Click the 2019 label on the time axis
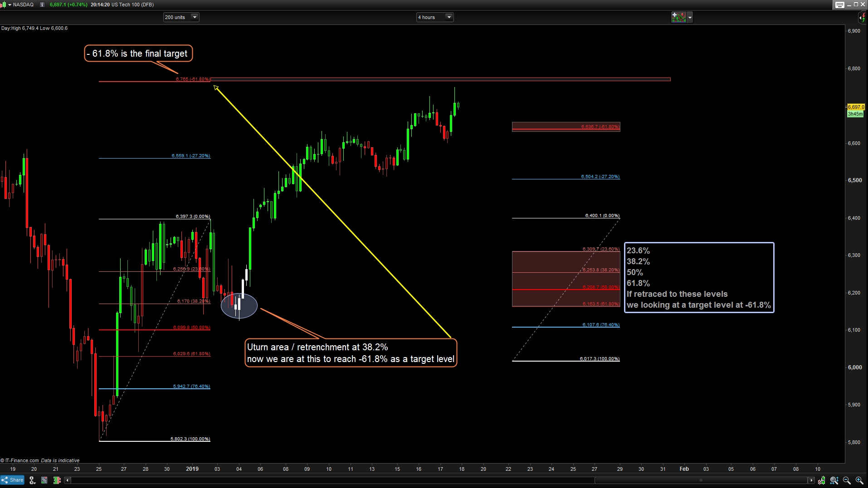Viewport: 868px width, 488px height. (x=192, y=469)
